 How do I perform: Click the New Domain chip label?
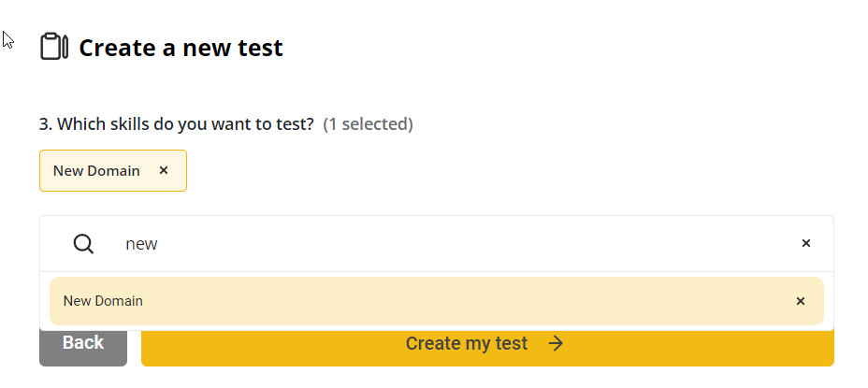(x=96, y=170)
